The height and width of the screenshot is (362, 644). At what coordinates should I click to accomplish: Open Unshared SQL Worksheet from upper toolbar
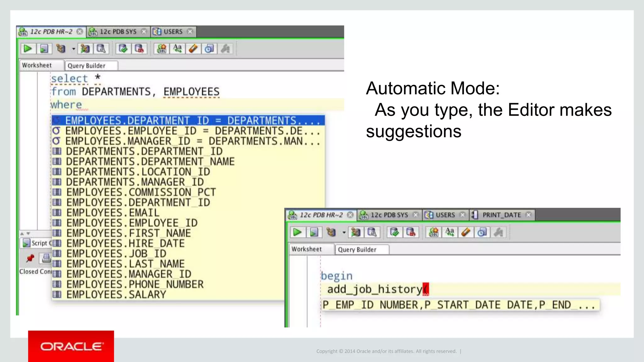coord(162,49)
